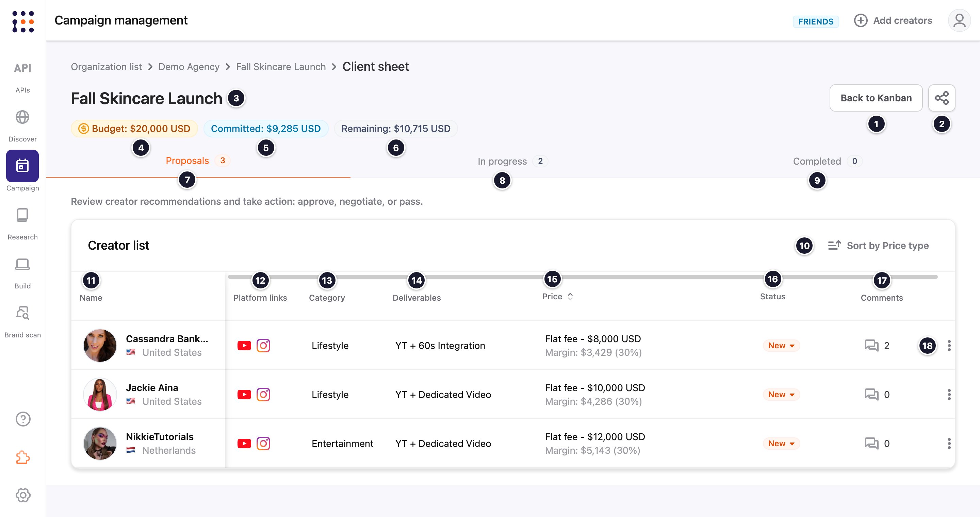
Task: Click the share icon next to Back to Kanban
Action: point(942,98)
